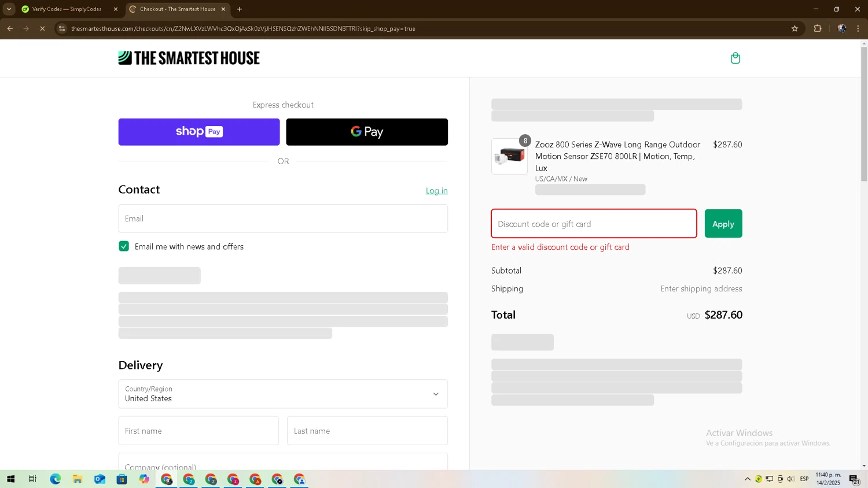The image size is (868, 488).
Task: Expand the Country/Region dropdown
Action: [x=283, y=394]
